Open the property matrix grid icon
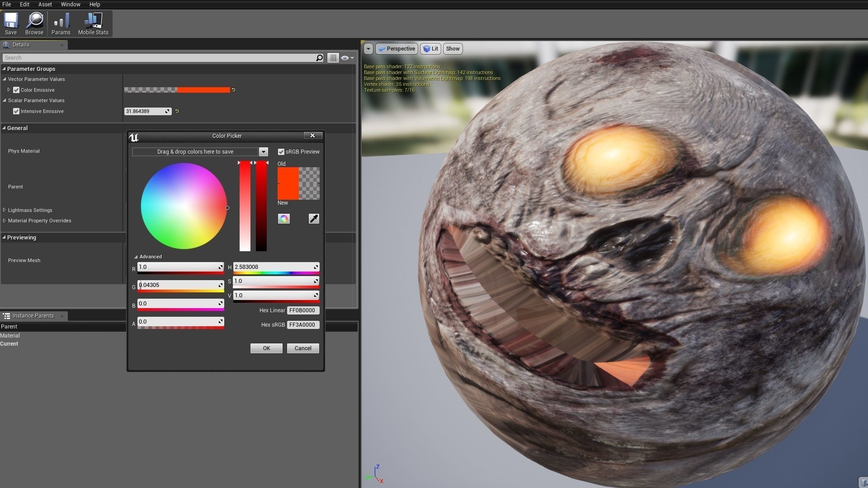This screenshot has height=488, width=868. pyautogui.click(x=333, y=58)
